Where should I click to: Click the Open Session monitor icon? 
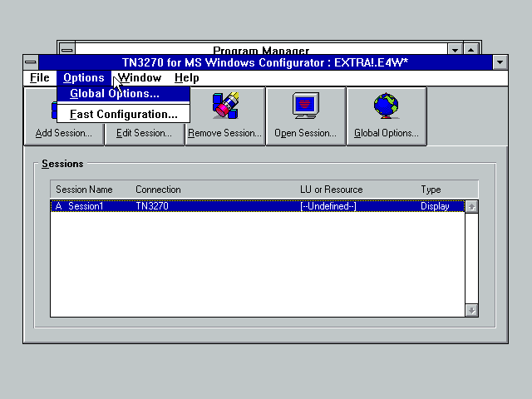[x=306, y=106]
